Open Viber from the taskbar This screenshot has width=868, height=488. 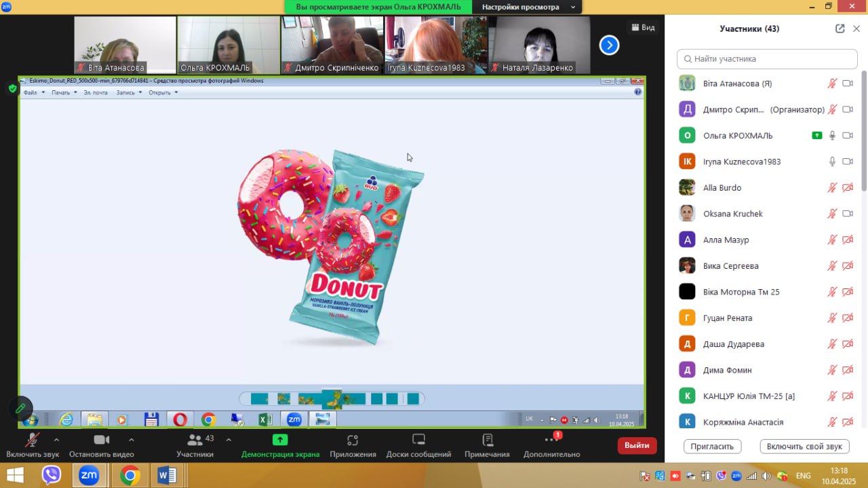[x=52, y=475]
